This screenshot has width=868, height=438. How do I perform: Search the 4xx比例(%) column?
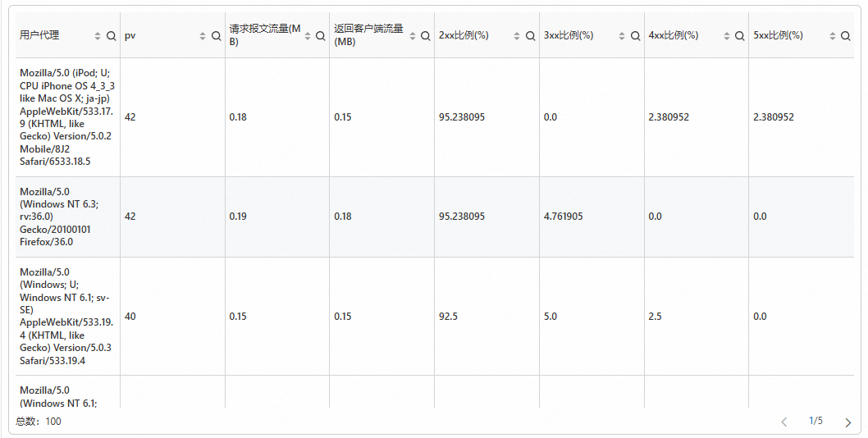[739, 36]
